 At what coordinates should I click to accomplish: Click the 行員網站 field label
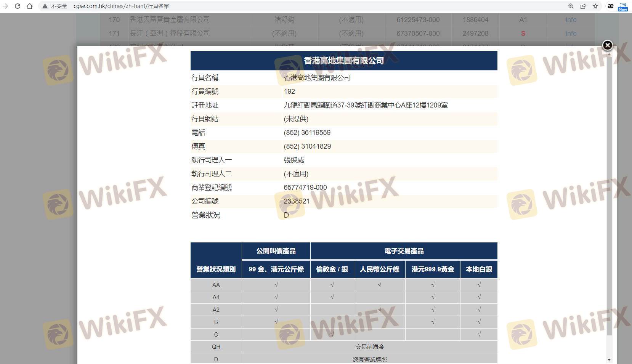click(x=205, y=119)
